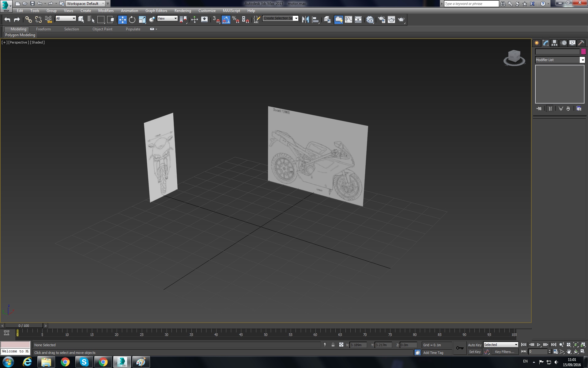Activate the Select and Move tool
This screenshot has height=368, width=588.
point(122,20)
